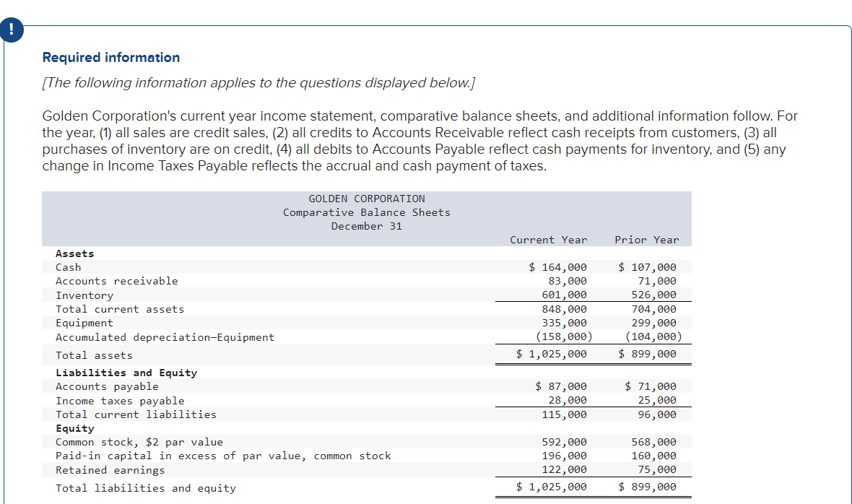The width and height of the screenshot is (852, 504).
Task: Click the bold 'Equity' section label
Action: coord(74,428)
